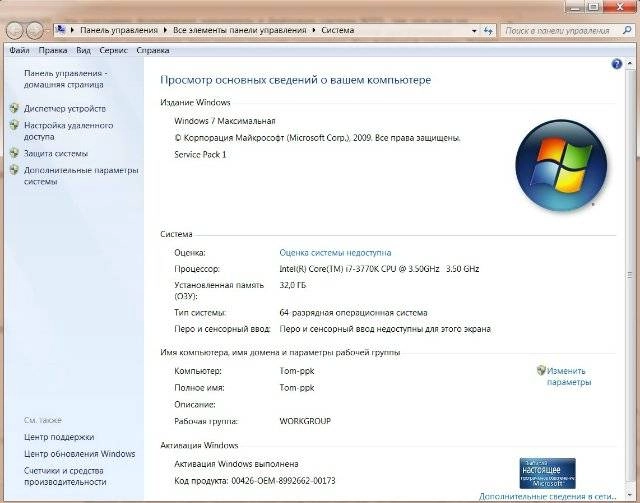Image resolution: width=640 pixels, height=503 pixels.
Task: Click the search magnifier icon
Action: [x=627, y=30]
